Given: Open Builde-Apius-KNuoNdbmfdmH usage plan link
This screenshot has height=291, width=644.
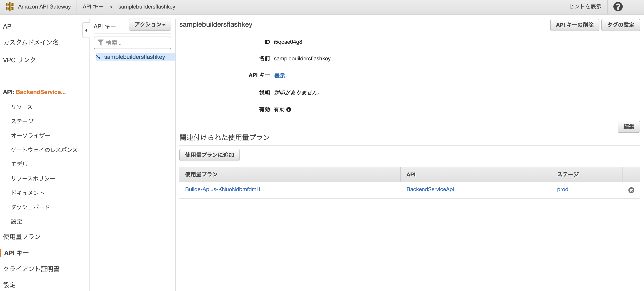Looking at the screenshot, I should [x=222, y=189].
